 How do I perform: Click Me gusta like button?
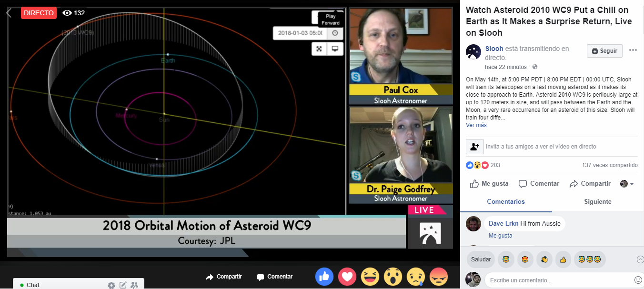point(489,184)
